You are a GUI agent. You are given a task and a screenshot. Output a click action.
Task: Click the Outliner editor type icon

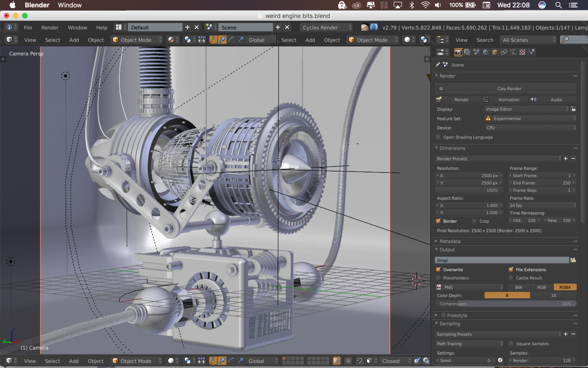[x=442, y=40]
